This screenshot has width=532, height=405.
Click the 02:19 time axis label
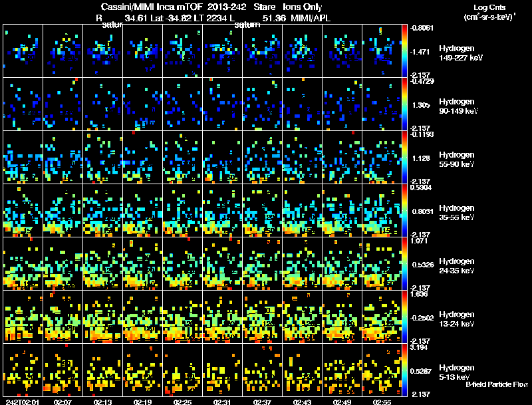pyautogui.click(x=142, y=402)
